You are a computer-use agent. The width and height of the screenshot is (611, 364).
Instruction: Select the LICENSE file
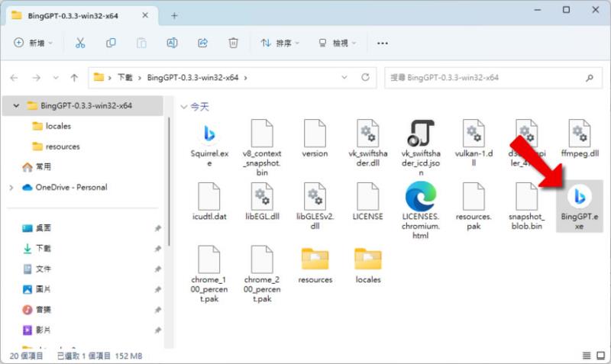tap(368, 201)
